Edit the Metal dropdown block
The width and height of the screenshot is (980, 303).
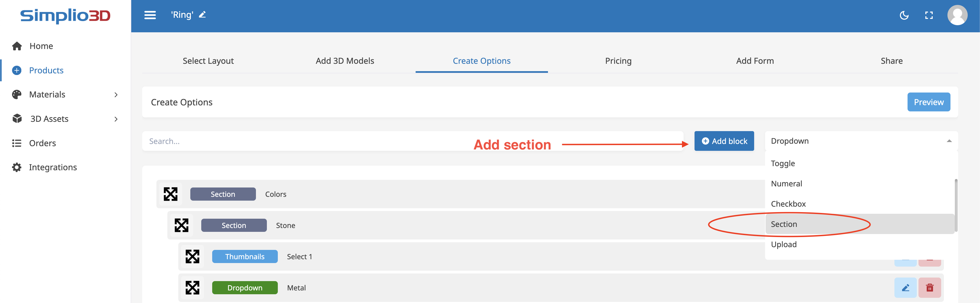(x=905, y=288)
